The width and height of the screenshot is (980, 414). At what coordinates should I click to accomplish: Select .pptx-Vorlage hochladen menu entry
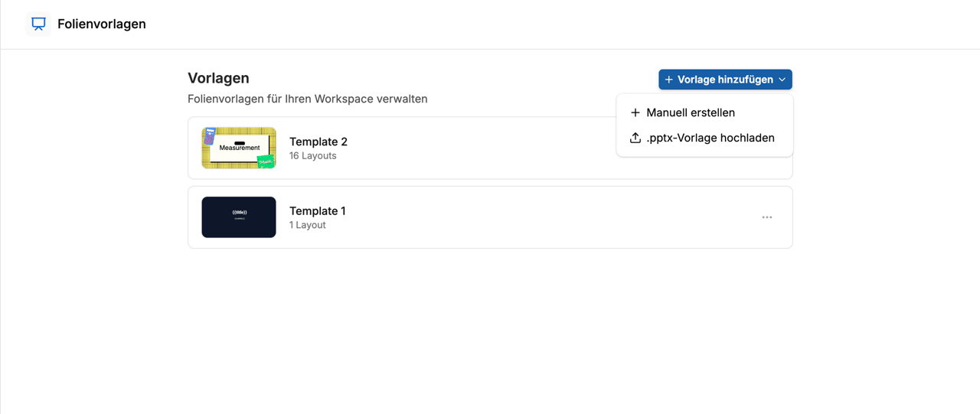[704, 138]
